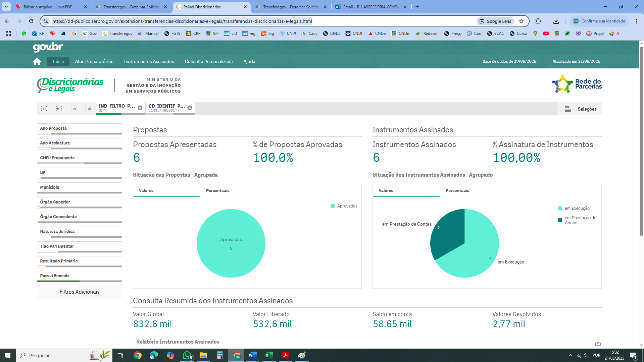Image resolution: width=644 pixels, height=362 pixels.
Task: Close Painel Discricionárias tab
Action: tap(245, 7)
